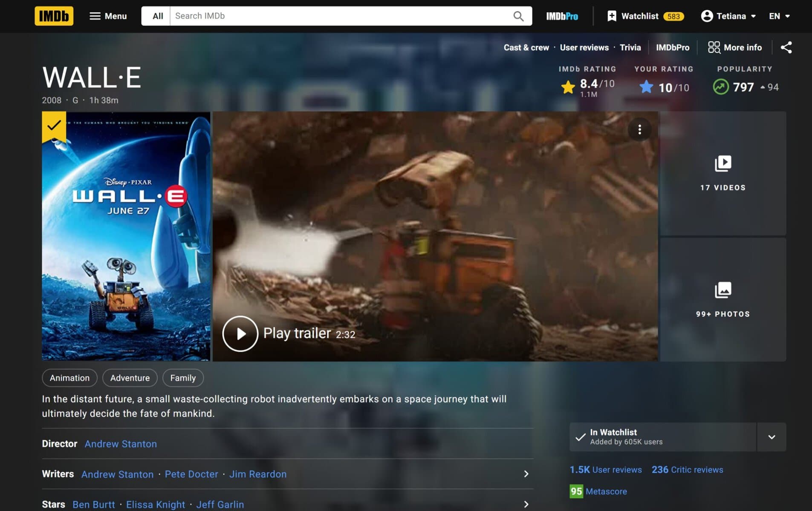Go to the IMDb home logo

54,16
